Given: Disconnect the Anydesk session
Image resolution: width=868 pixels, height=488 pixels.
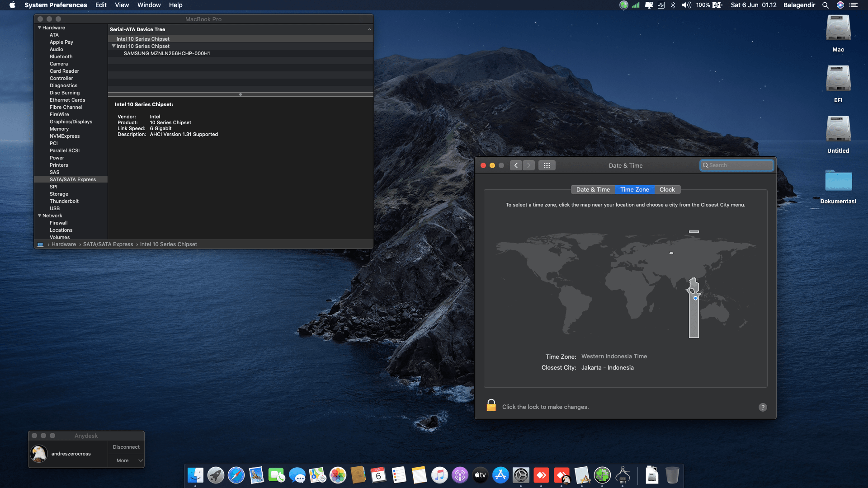Looking at the screenshot, I should [x=126, y=447].
